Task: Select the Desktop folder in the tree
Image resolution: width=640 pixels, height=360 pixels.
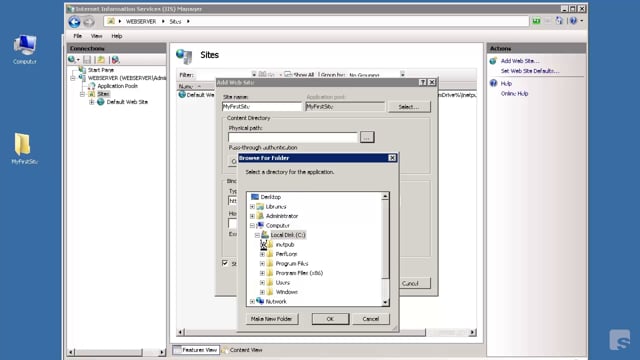Action: [x=271, y=197]
